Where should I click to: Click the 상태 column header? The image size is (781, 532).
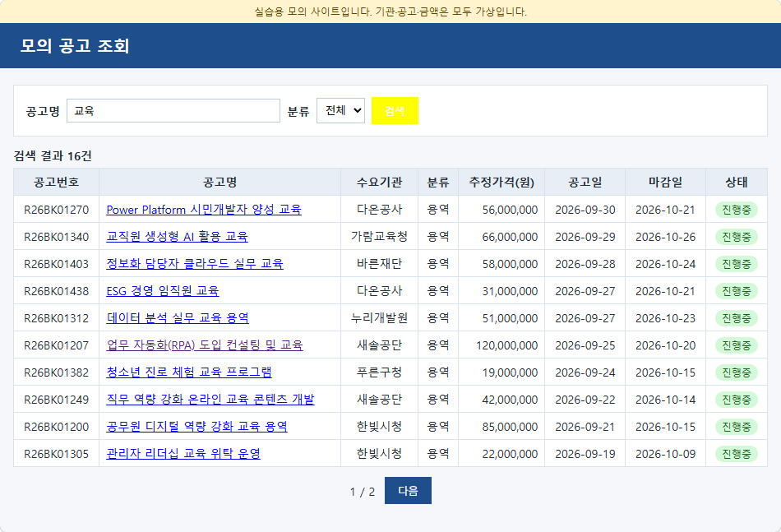coord(736,183)
